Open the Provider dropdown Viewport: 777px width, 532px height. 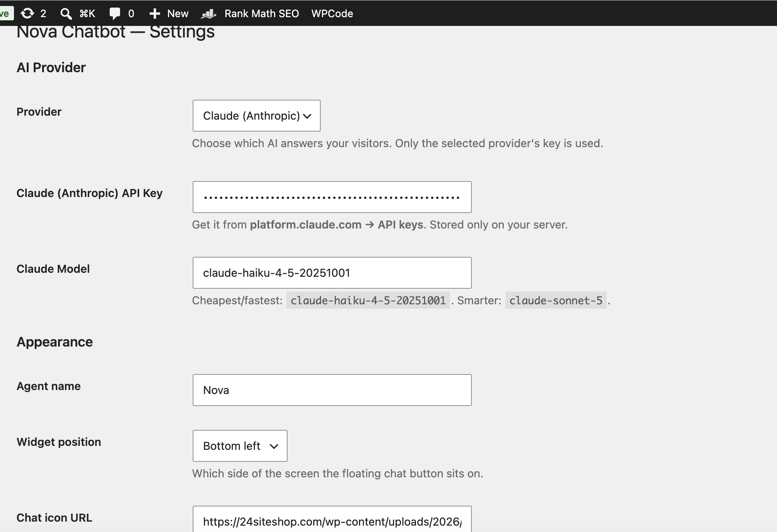point(256,116)
